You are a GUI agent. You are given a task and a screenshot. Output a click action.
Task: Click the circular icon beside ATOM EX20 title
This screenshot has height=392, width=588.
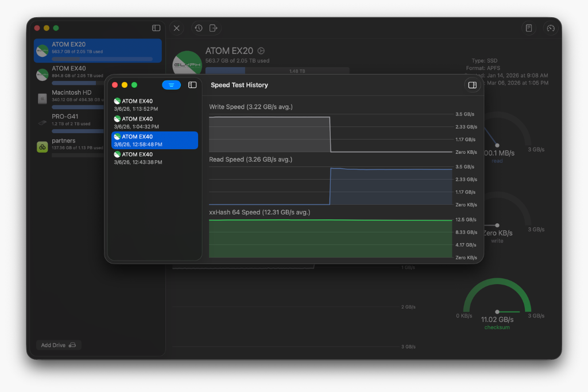coord(261,51)
